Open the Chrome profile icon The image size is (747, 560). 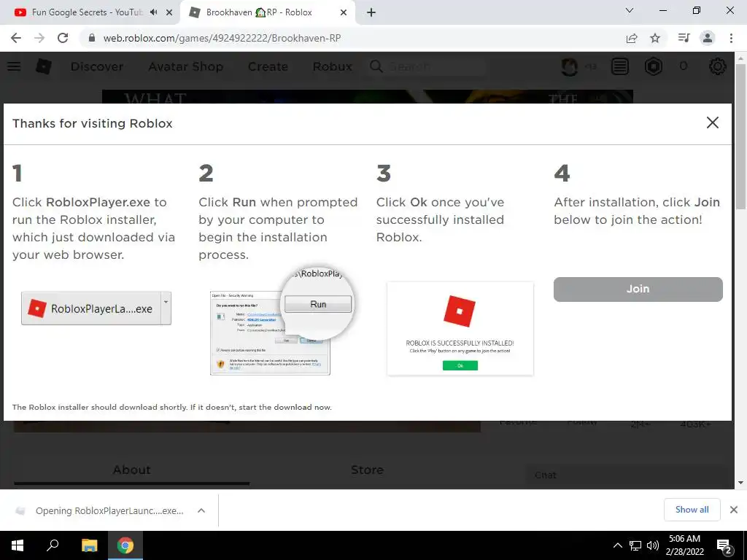click(708, 38)
